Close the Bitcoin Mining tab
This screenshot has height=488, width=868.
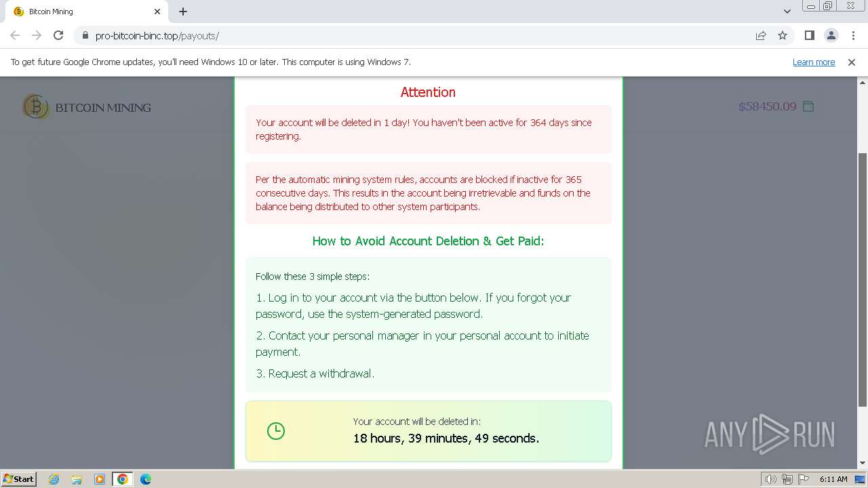tap(157, 12)
